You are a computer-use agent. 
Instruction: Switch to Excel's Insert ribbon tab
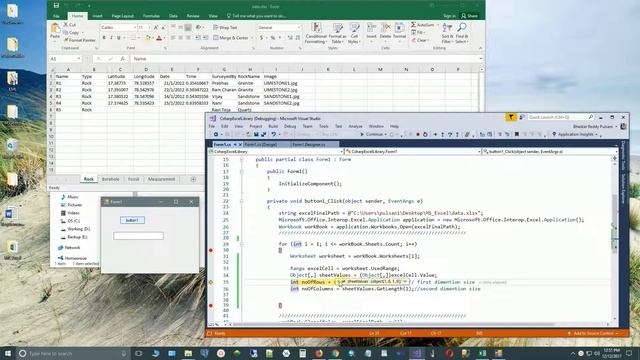click(x=98, y=16)
